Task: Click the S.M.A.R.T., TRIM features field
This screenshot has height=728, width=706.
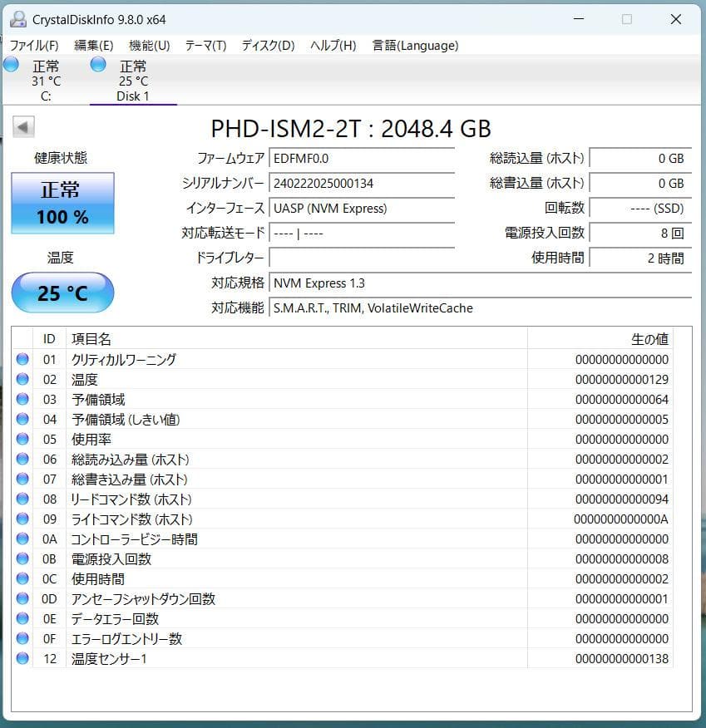Action: (481, 307)
